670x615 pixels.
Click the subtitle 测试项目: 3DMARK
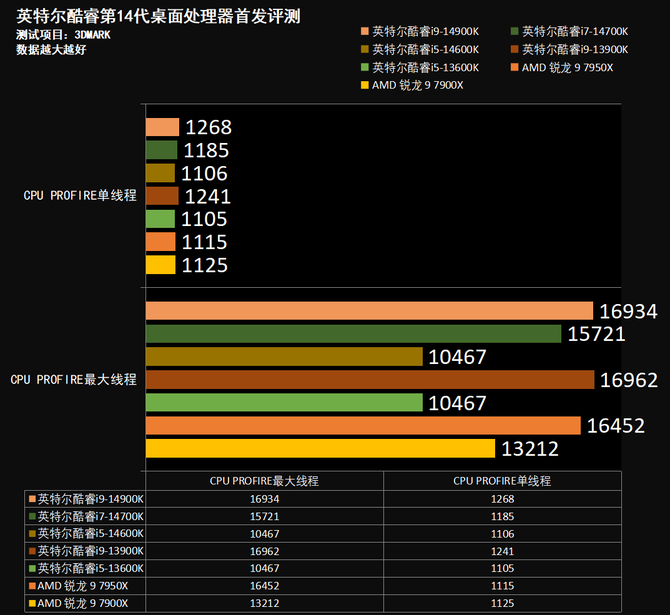[63, 35]
